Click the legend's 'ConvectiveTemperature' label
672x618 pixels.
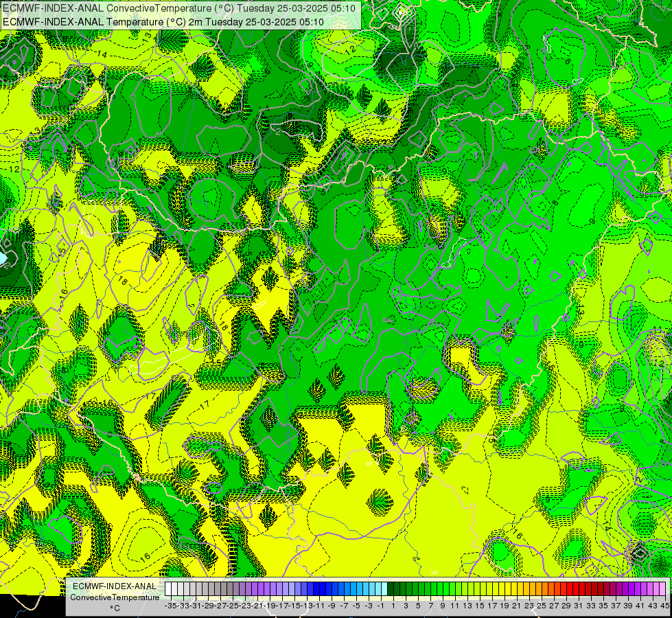click(x=115, y=597)
